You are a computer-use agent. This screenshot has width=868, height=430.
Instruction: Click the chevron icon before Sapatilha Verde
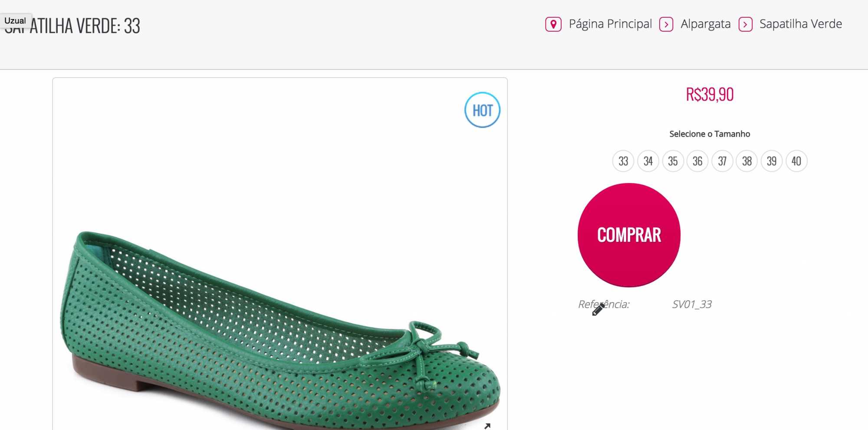click(x=745, y=24)
